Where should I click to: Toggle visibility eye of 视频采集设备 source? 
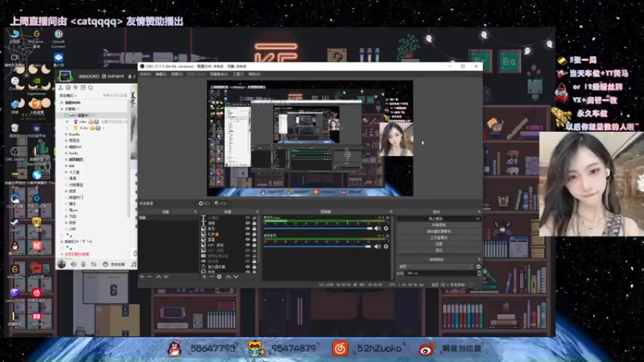tap(247, 256)
